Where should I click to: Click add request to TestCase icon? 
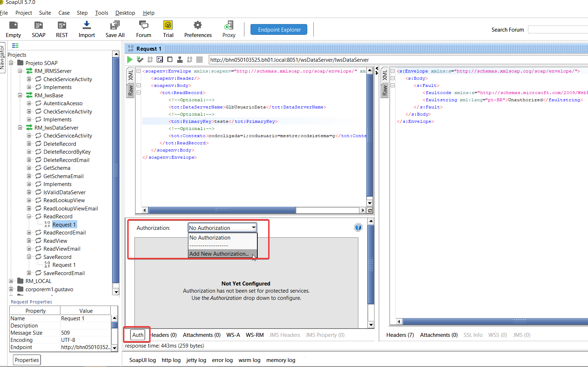[x=140, y=60]
